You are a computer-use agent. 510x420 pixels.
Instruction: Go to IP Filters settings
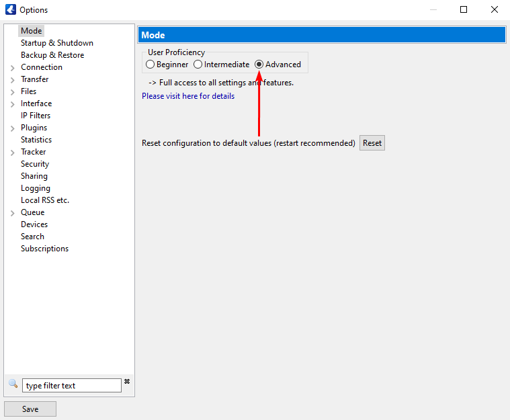pos(36,116)
